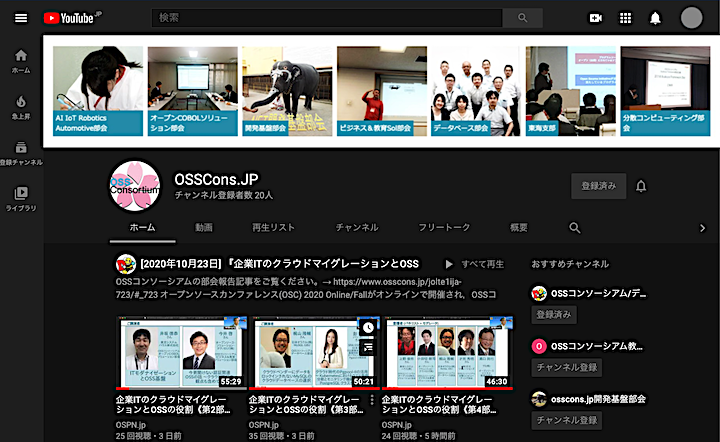
Task: Open the hamburger guide menu
Action: pos(21,17)
